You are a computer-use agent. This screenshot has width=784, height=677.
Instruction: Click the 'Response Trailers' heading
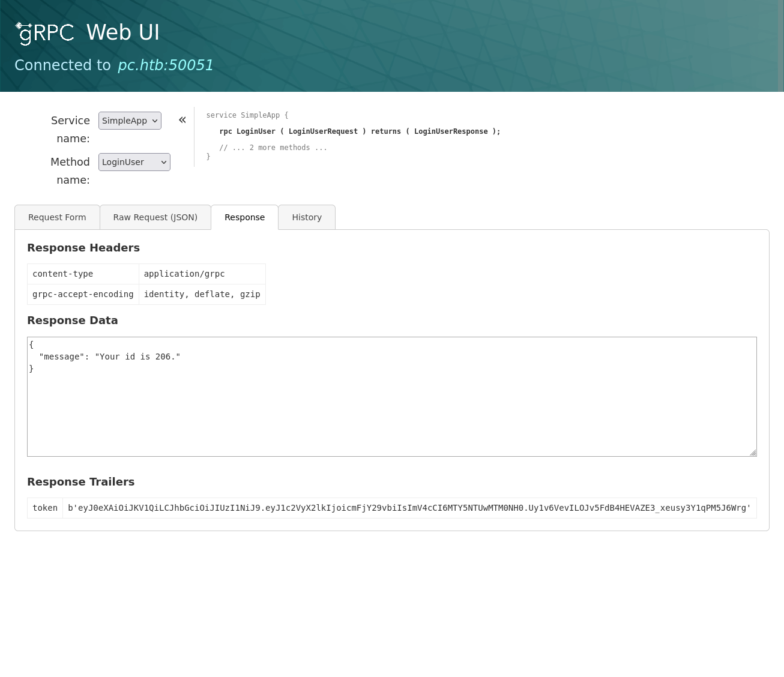point(81,482)
